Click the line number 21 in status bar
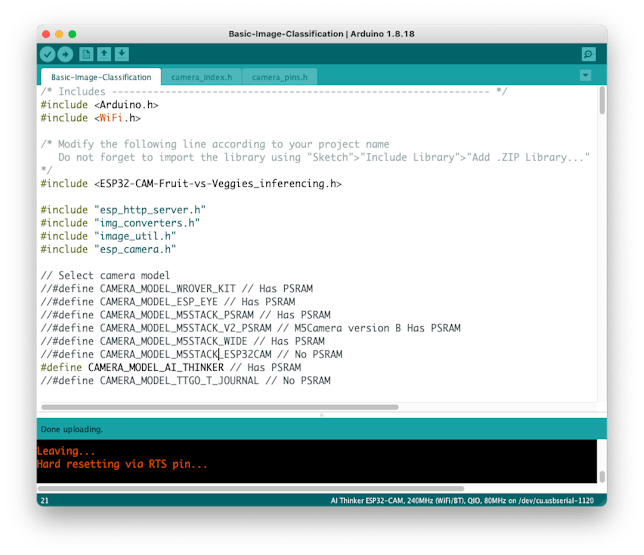644x555 pixels. [x=45, y=501]
